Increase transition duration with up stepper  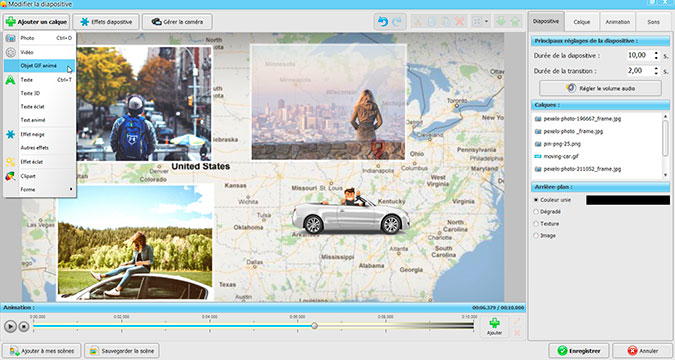coord(656,68)
